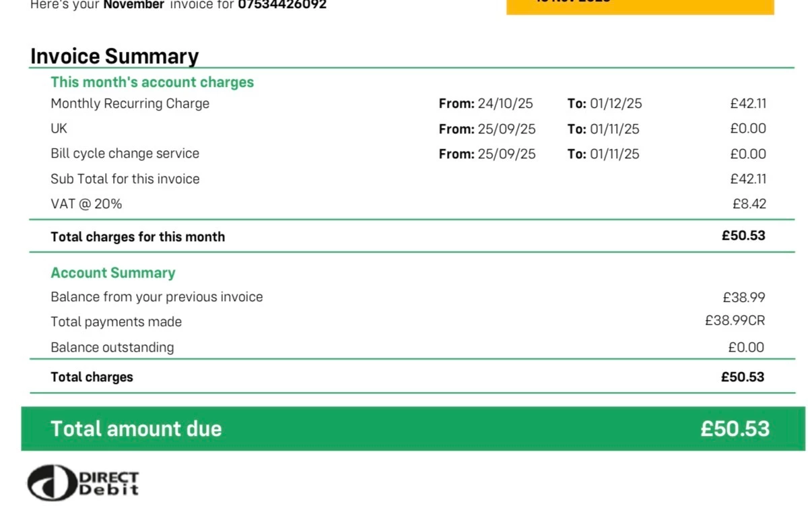Image resolution: width=812 pixels, height=506 pixels.
Task: Select Bill cycle change service row
Action: pyautogui.click(x=409, y=154)
